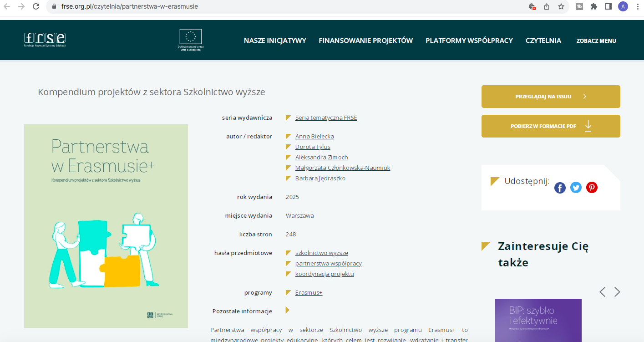Click PRZEGLĄDAJ NA ISSUU button
Screen dimensions: 644x342
tap(551, 97)
